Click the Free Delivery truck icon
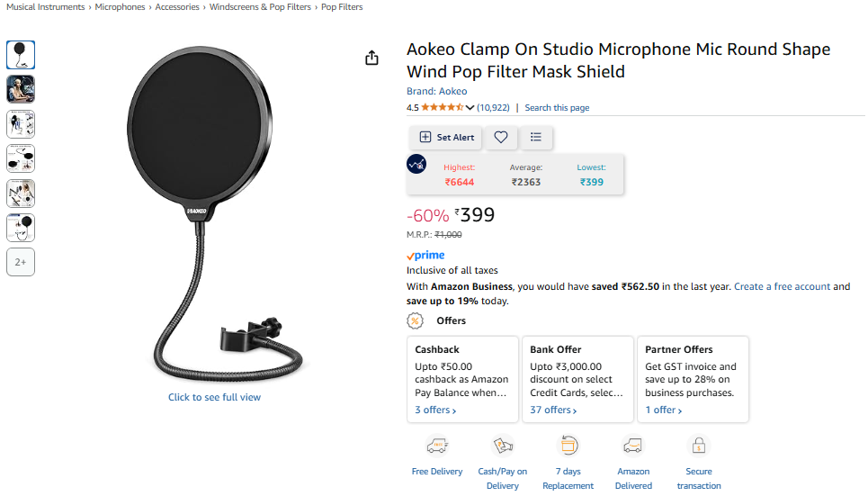 (437, 445)
